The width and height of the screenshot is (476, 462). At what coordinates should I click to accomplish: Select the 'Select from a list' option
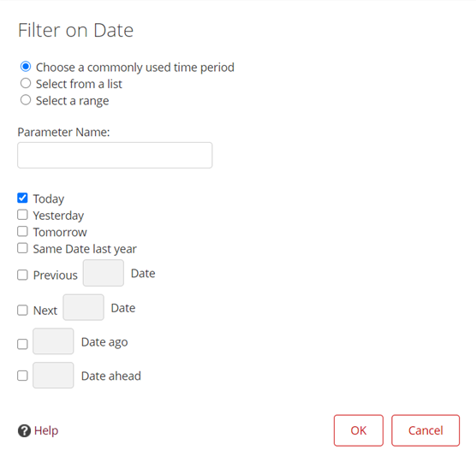click(26, 83)
